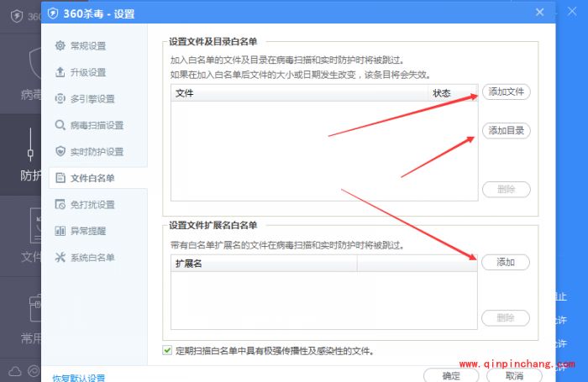Image resolution: width=588 pixels, height=382 pixels.
Task: Click the clock icon beside 免打扰设置
Action: click(x=60, y=204)
